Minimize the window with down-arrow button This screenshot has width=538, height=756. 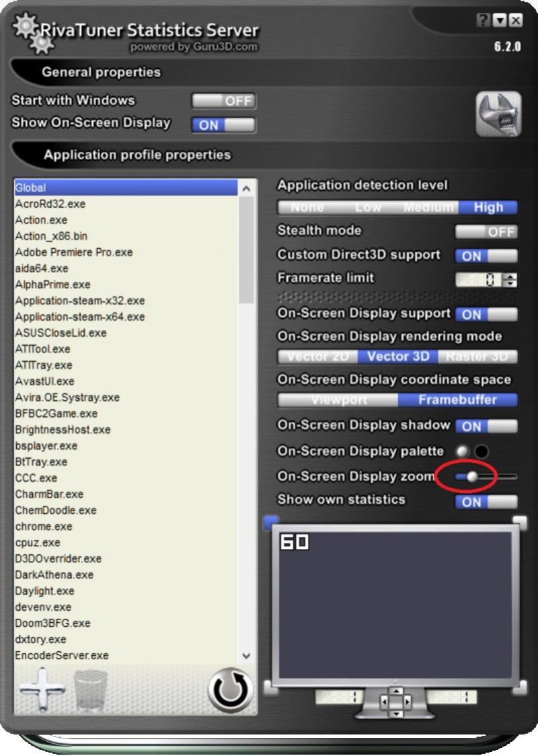click(x=500, y=20)
